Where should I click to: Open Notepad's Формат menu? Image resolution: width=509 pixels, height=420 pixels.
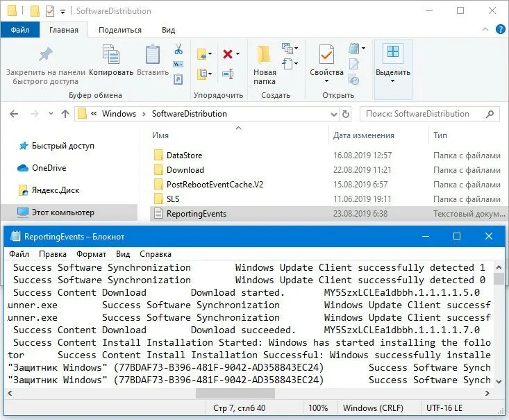(x=91, y=254)
